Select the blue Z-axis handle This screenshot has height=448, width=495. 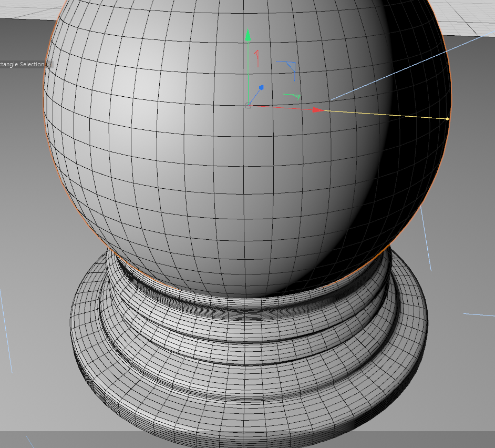(261, 87)
